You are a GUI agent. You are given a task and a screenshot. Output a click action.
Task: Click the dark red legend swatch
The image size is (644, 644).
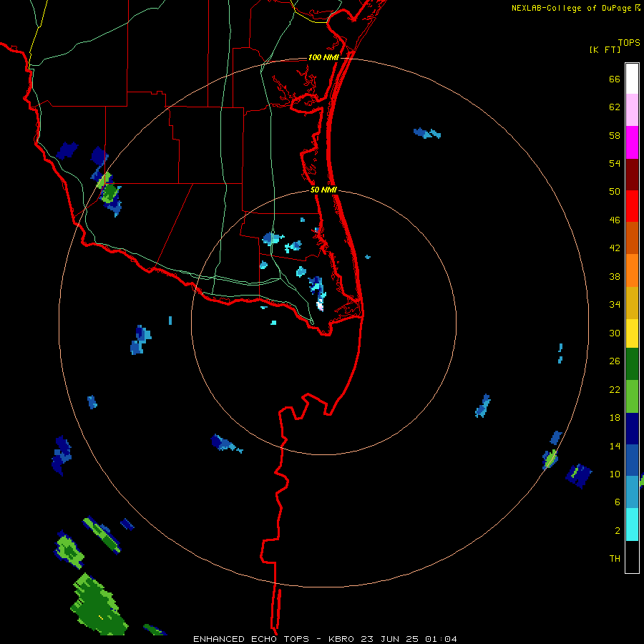point(632,175)
